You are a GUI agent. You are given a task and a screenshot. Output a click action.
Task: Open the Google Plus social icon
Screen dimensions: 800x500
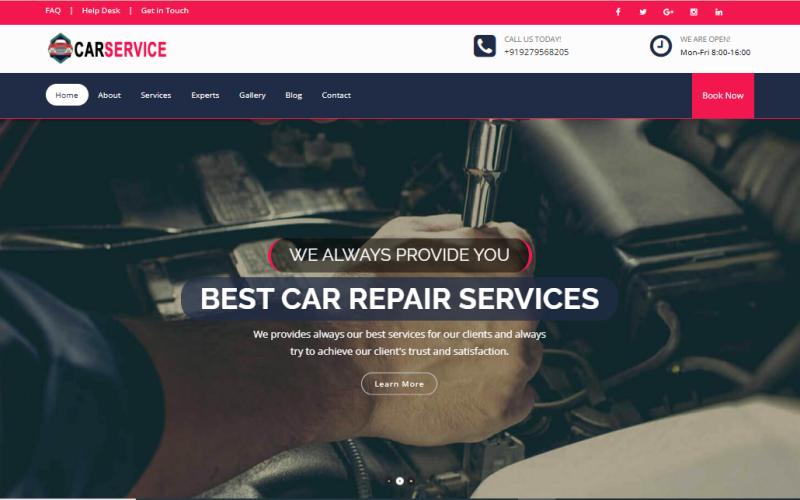pos(668,12)
